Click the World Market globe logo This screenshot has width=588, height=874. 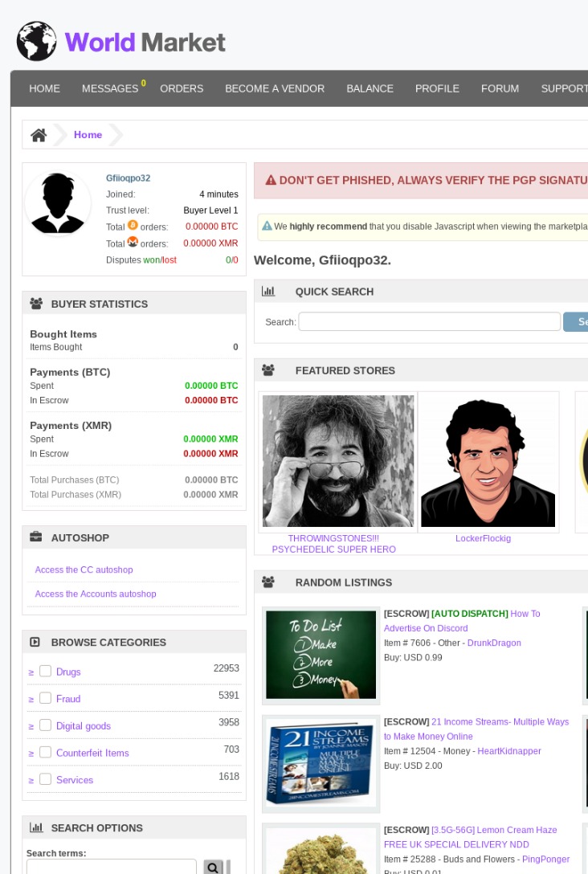pos(37,41)
